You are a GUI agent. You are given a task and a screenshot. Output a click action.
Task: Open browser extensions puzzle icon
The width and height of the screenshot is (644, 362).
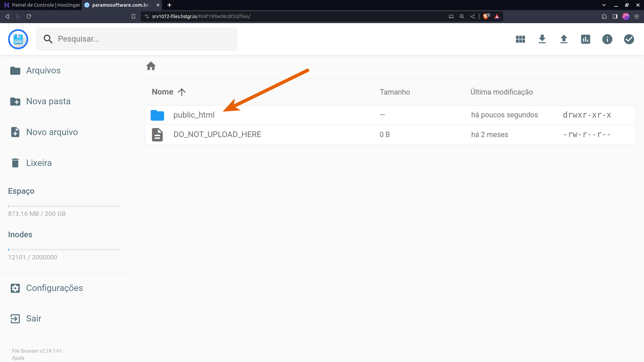point(604,16)
